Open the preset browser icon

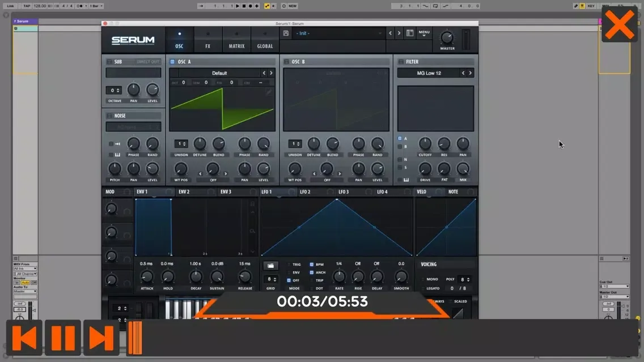tap(410, 33)
